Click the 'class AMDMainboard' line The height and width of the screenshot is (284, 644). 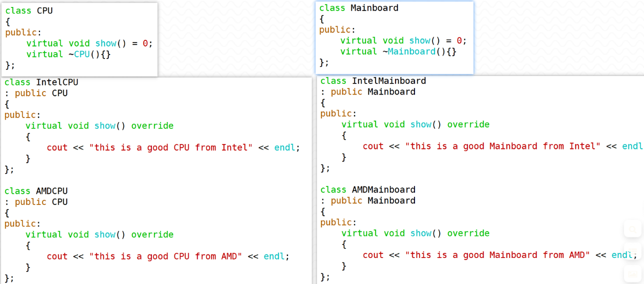pyautogui.click(x=368, y=190)
